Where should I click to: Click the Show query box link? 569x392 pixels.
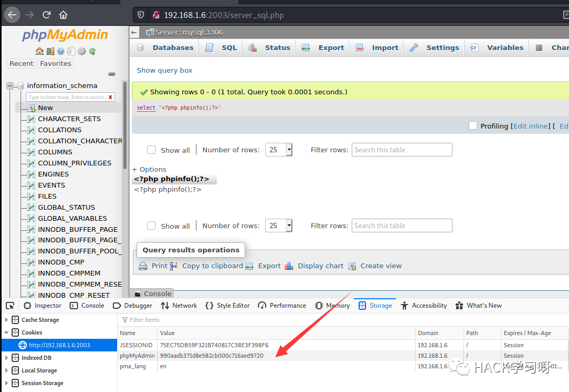coord(165,71)
